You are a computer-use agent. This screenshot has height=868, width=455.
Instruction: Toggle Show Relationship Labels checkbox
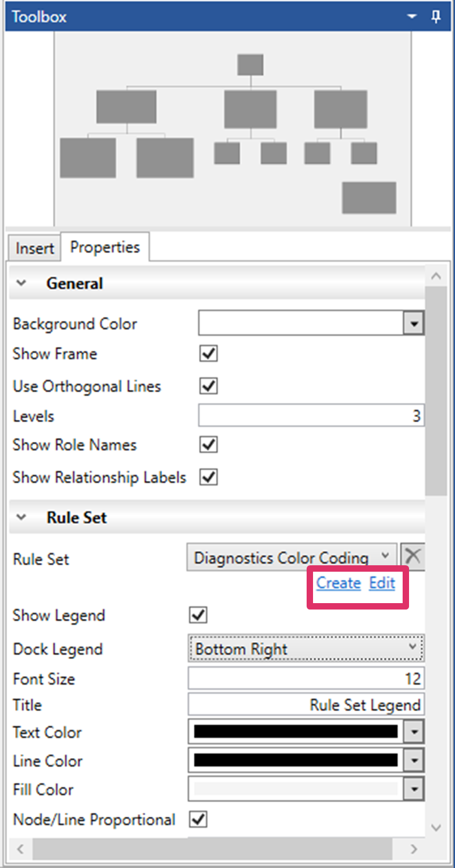pos(208,477)
